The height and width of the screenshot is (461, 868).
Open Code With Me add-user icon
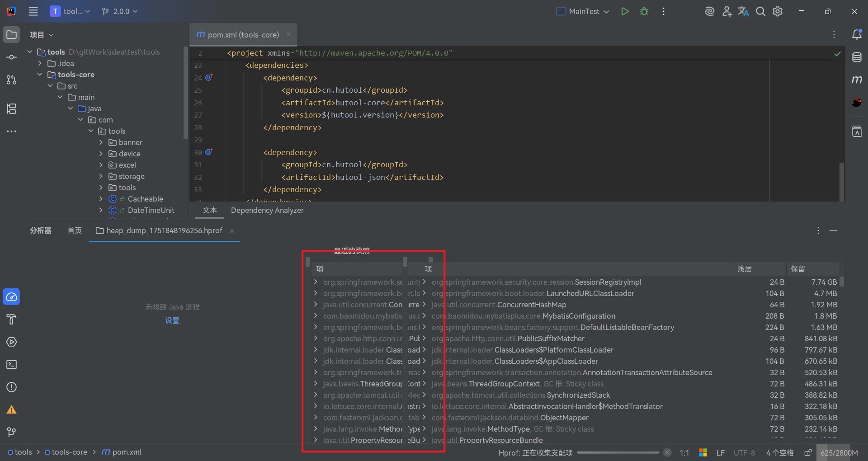727,11
